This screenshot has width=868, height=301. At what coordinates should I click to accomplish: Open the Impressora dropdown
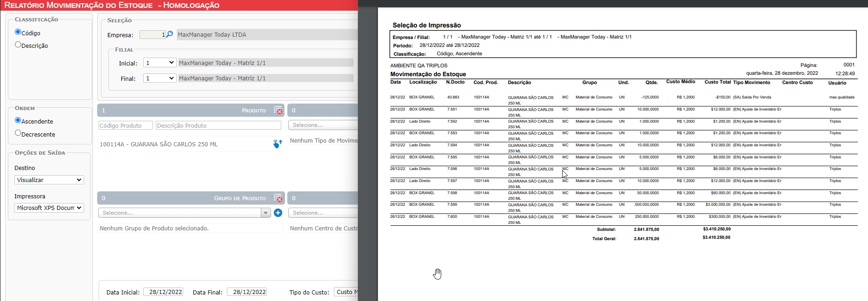(49, 208)
